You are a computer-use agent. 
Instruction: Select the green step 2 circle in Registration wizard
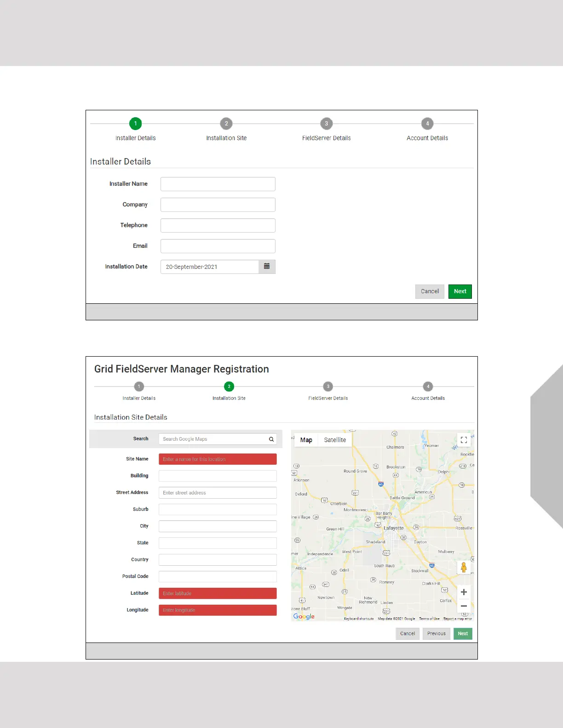(229, 387)
